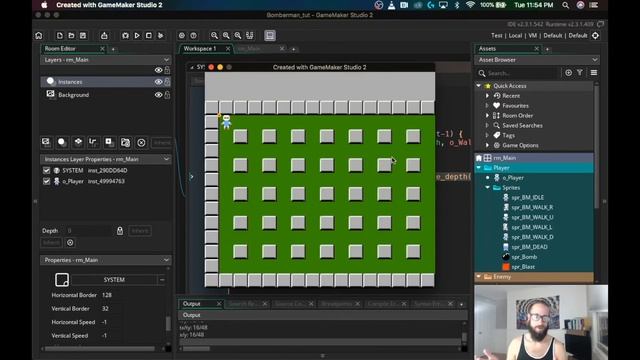Uncheck the SYSTEM instance checkbox
This screenshot has width=640, height=360.
point(47,170)
